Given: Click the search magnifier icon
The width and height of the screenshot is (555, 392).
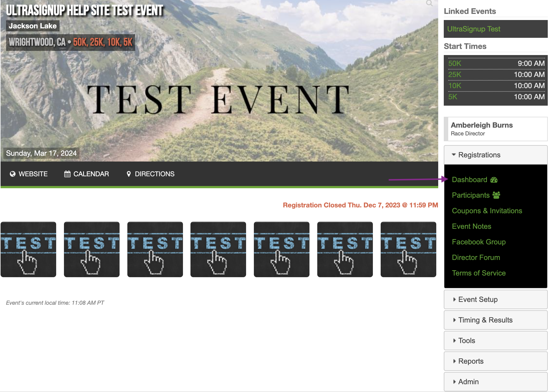Looking at the screenshot, I should click(x=429, y=3).
